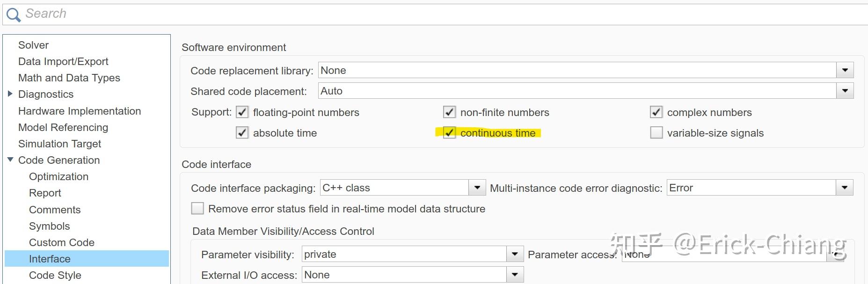This screenshot has height=284, width=868.
Task: Select Solver in the category tree
Action: [33, 45]
